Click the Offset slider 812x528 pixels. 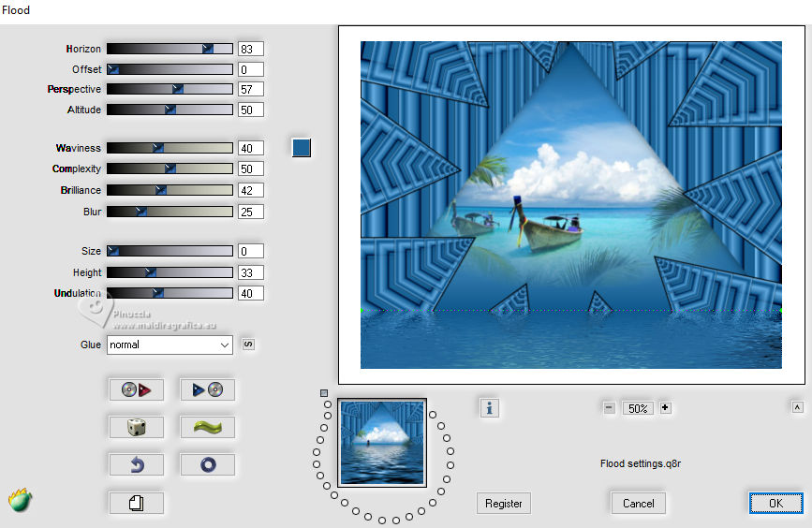[170, 69]
